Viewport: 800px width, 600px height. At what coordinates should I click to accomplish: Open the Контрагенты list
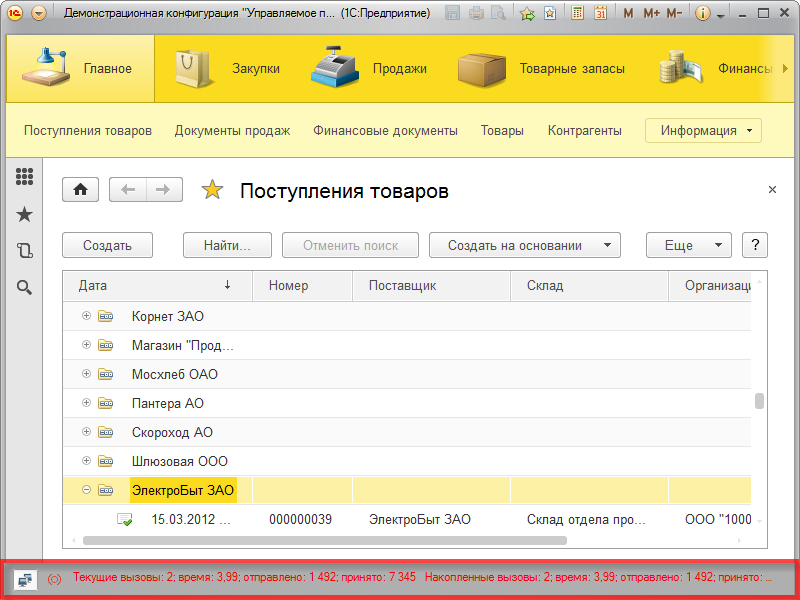tap(583, 130)
